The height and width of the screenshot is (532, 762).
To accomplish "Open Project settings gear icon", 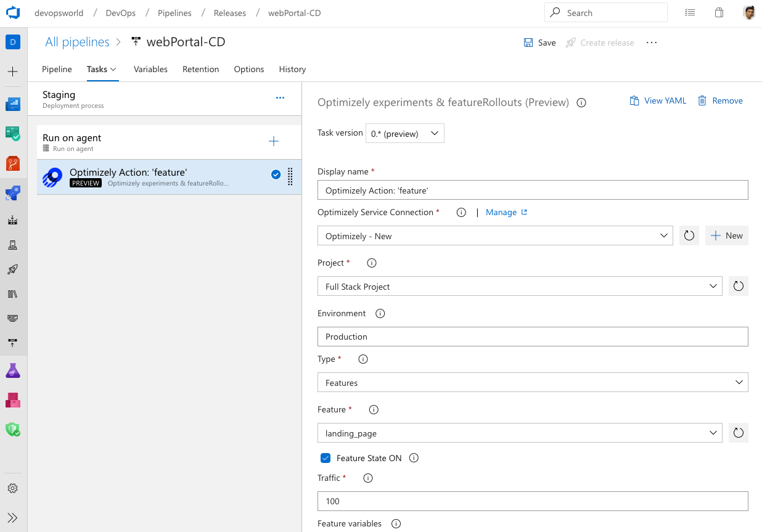I will [13, 488].
